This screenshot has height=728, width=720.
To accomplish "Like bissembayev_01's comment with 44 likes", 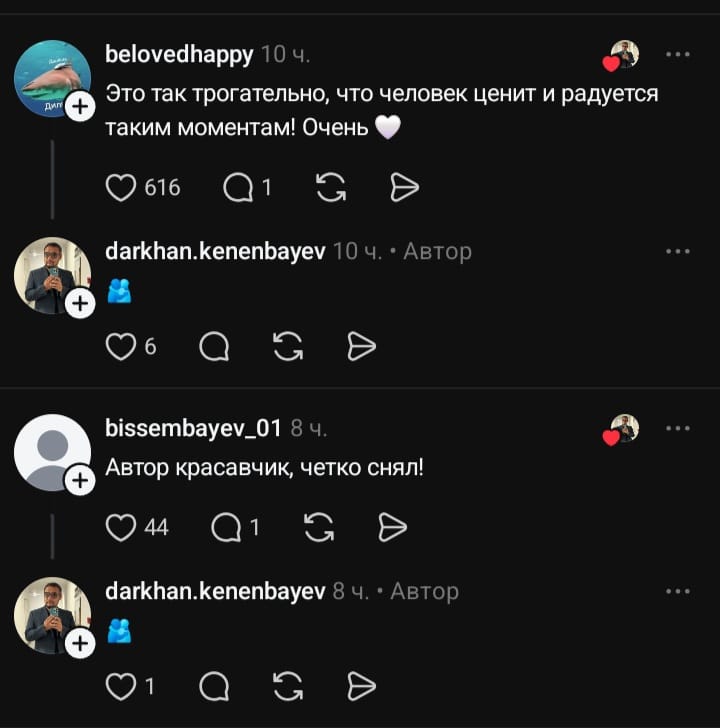I will [121, 527].
